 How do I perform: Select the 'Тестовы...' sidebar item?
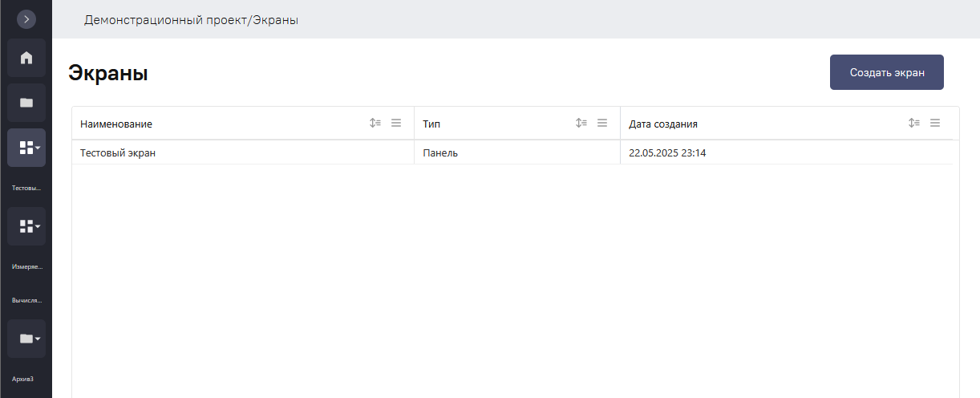26,189
